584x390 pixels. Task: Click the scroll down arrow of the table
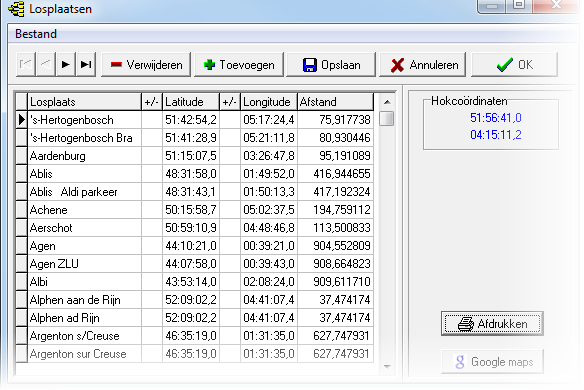point(387,367)
